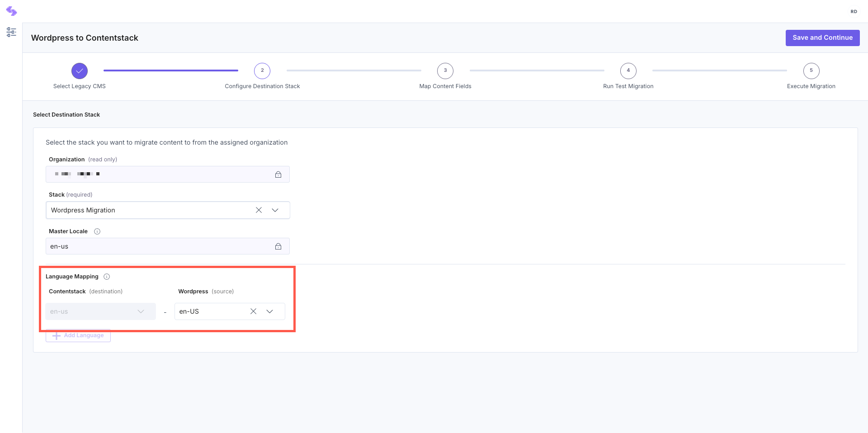Click the read-only Organization field

point(168,174)
